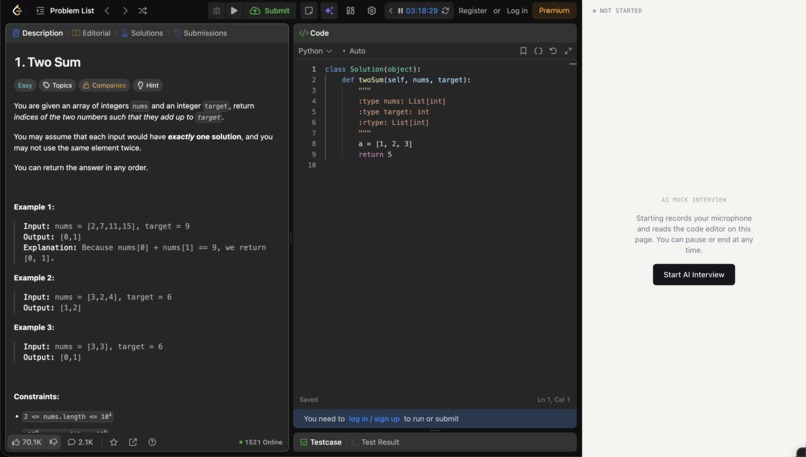Pause the running timer
This screenshot has height=457, width=806.
pyautogui.click(x=400, y=10)
